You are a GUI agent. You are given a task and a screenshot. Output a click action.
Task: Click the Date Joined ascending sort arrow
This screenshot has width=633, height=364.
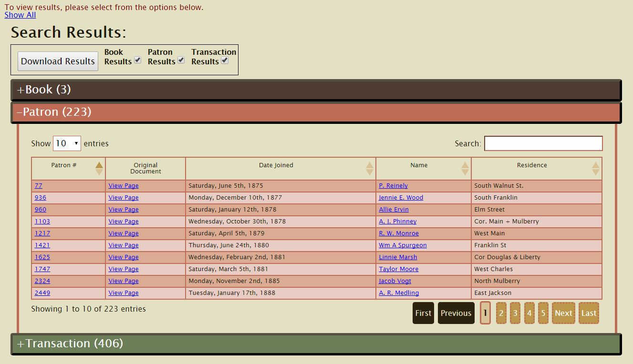point(370,166)
